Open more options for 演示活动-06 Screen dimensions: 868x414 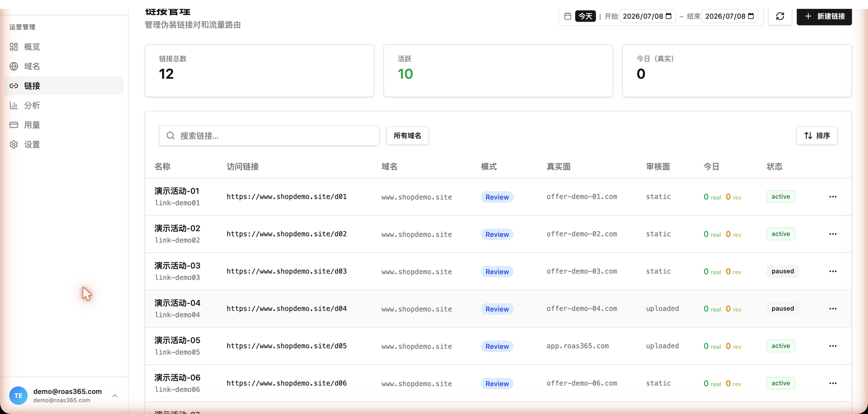pyautogui.click(x=833, y=383)
